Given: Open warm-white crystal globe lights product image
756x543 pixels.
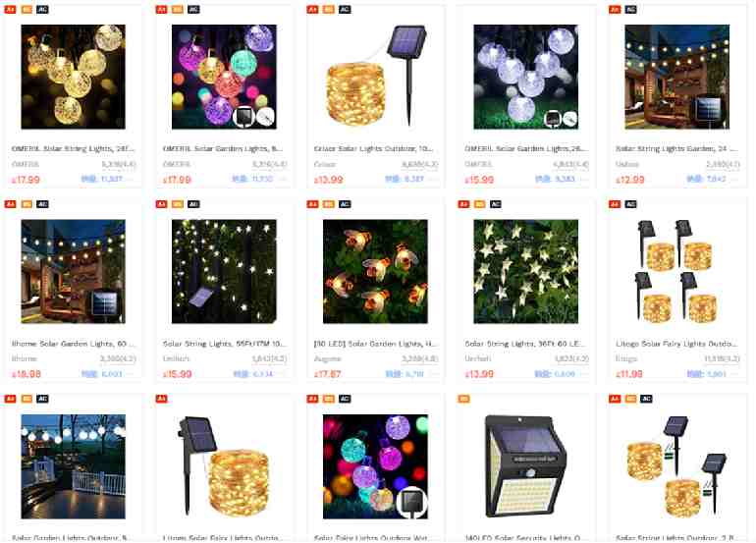Looking at the screenshot, I should coord(74,77).
